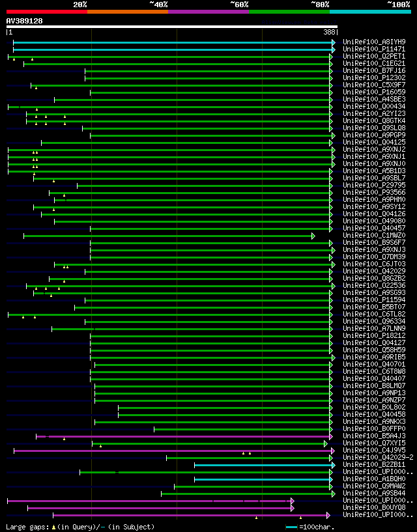The height and width of the screenshot is (532, 417).
Task: Click hit label UniRef100_A9SBL7
Action: [374, 178]
